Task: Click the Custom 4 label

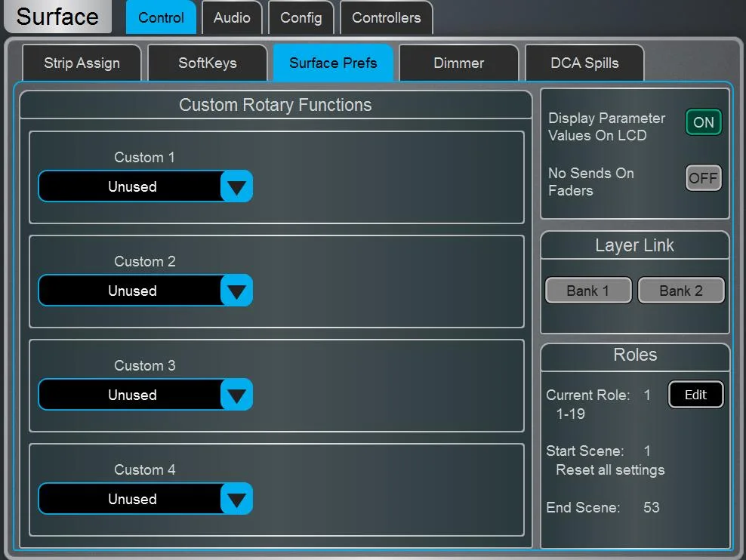Action: 145,469
